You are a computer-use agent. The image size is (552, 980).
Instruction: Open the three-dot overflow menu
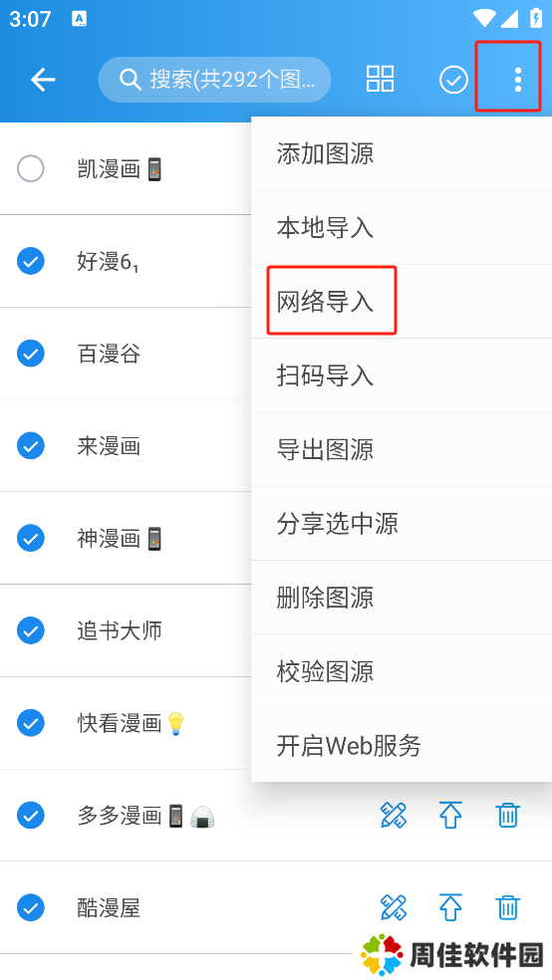pos(517,80)
